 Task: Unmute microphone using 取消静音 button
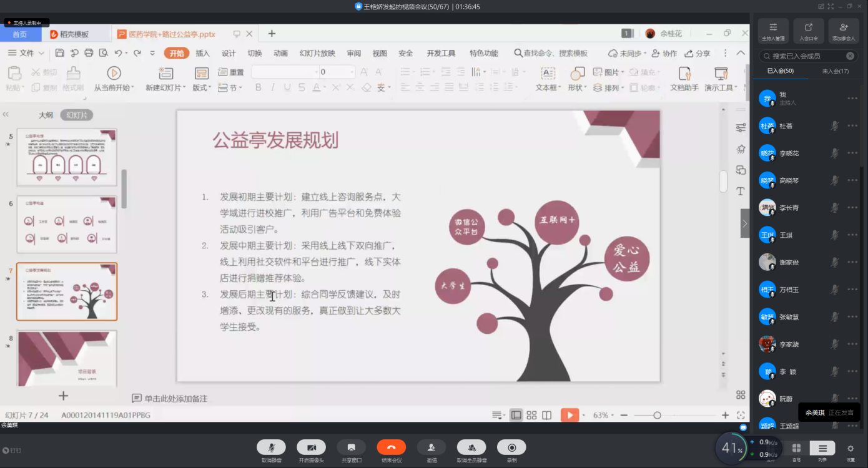tap(271, 447)
